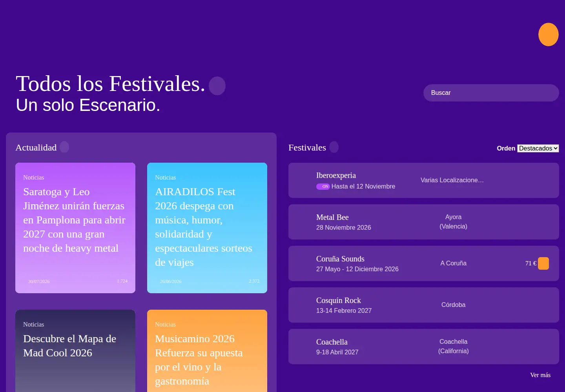Click the "1.724" view count
The width and height of the screenshot is (565, 392).
pyautogui.click(x=122, y=281)
